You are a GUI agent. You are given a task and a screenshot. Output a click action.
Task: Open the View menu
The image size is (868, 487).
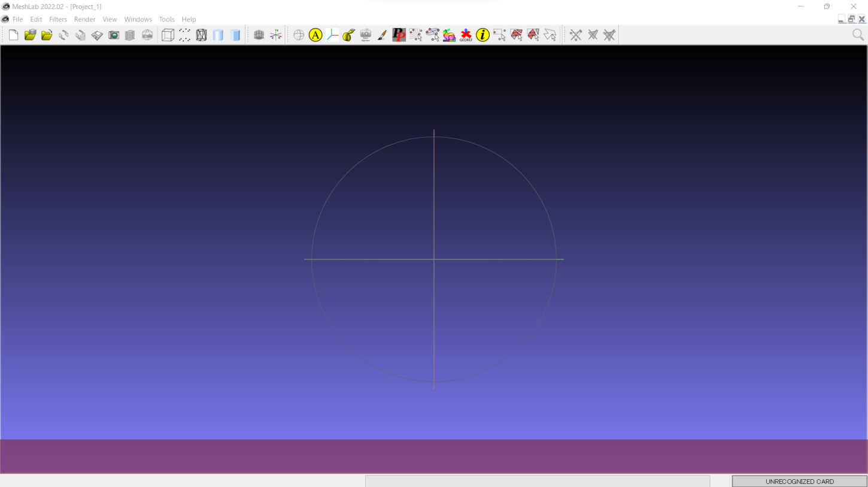pos(110,19)
